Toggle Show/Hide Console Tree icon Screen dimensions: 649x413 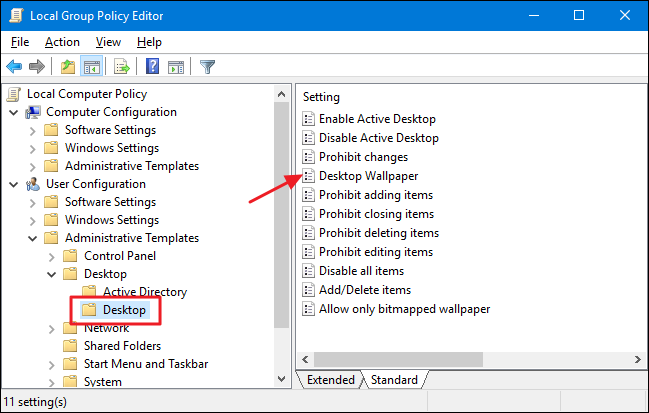pos(91,67)
